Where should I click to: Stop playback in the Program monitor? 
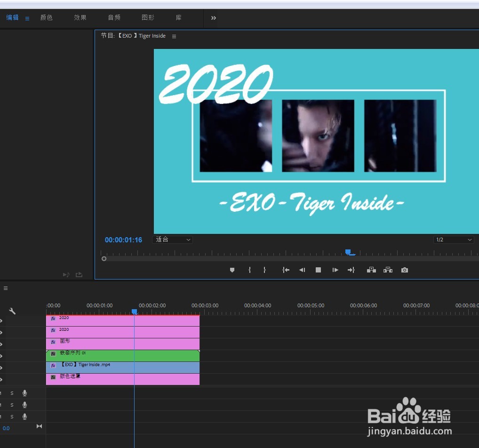pyautogui.click(x=319, y=270)
